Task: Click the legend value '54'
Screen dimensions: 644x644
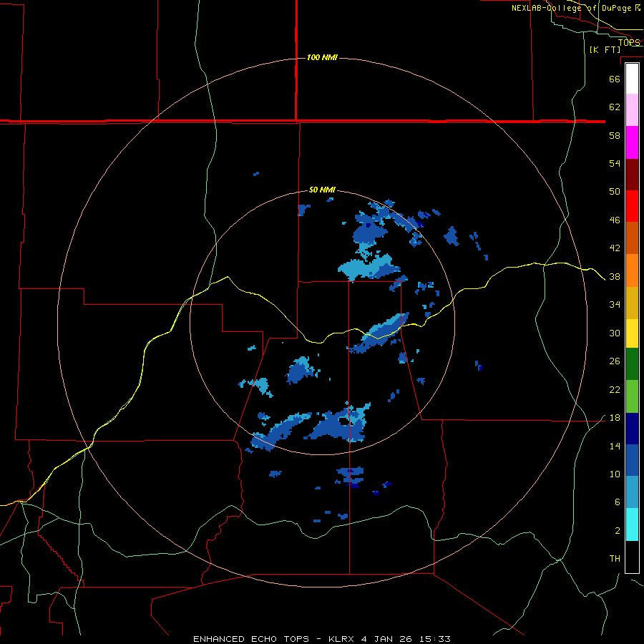Action: 615,163
